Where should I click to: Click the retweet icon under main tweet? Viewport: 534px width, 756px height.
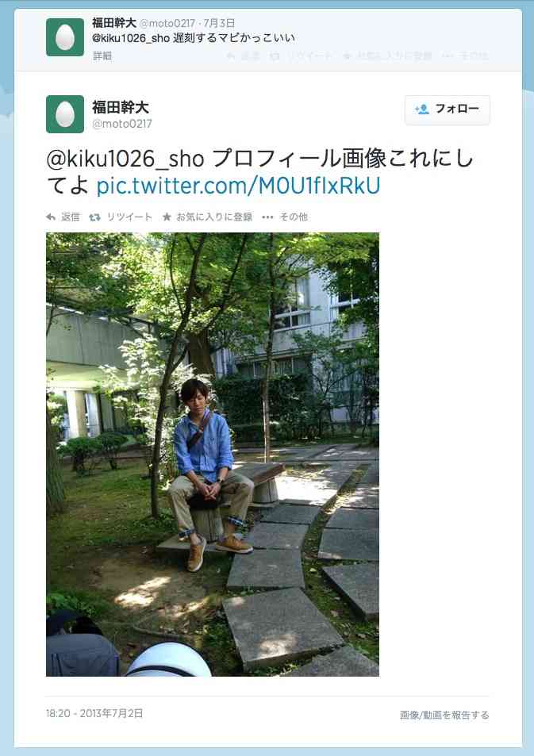[x=94, y=217]
